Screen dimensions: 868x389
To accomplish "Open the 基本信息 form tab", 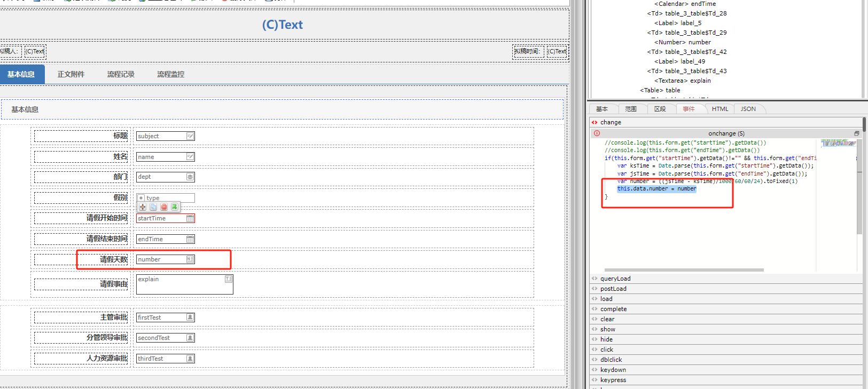I will [21, 74].
